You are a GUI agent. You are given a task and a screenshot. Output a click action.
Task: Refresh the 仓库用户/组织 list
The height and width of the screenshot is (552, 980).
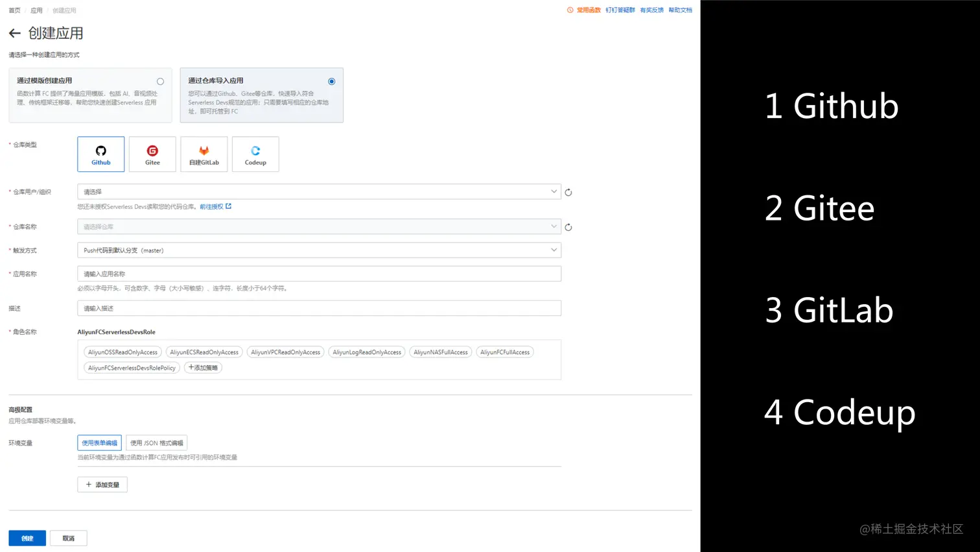click(568, 192)
